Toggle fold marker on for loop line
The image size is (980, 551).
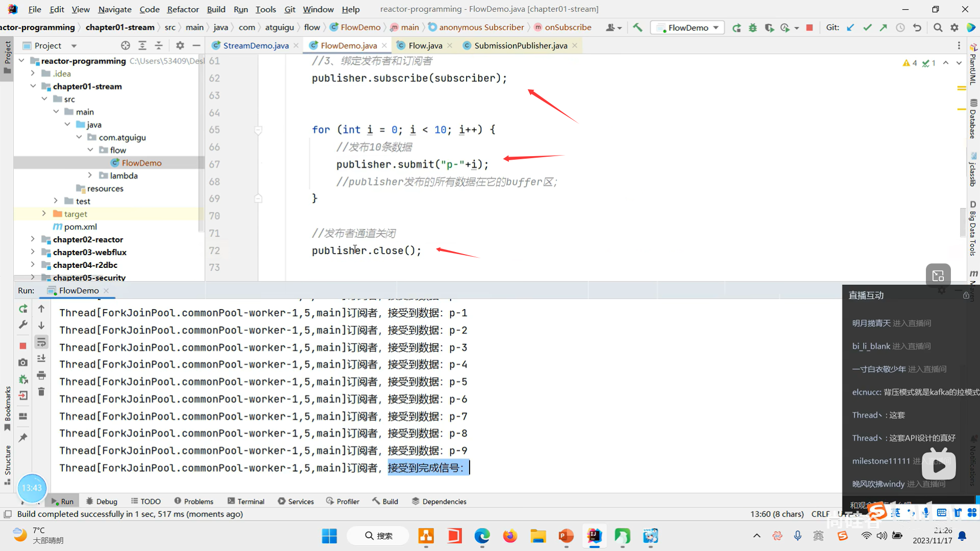click(x=258, y=130)
